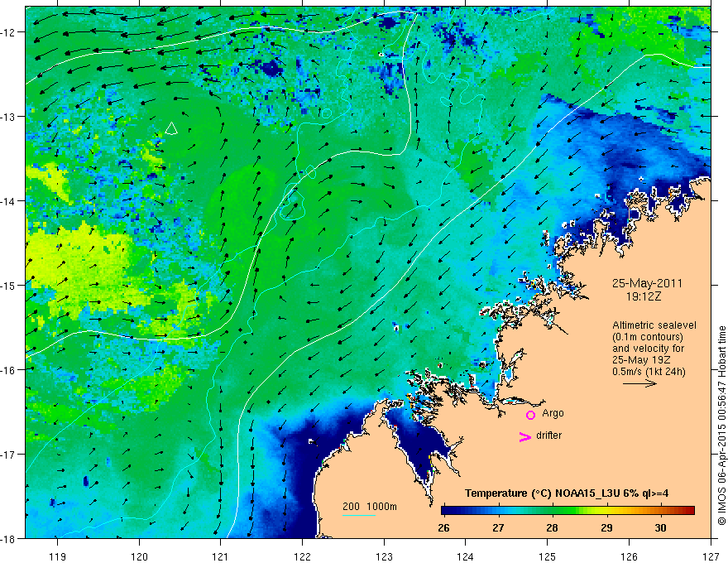The image size is (728, 563).
Task: Click the 'Argo' legend label
Action: tap(553, 413)
